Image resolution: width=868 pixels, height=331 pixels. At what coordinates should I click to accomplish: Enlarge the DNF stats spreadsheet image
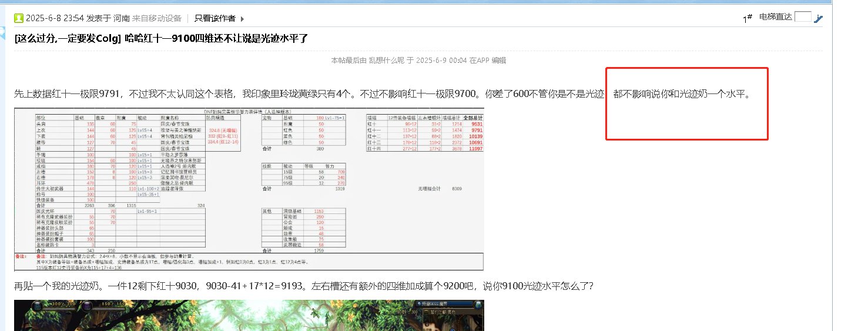249,189
